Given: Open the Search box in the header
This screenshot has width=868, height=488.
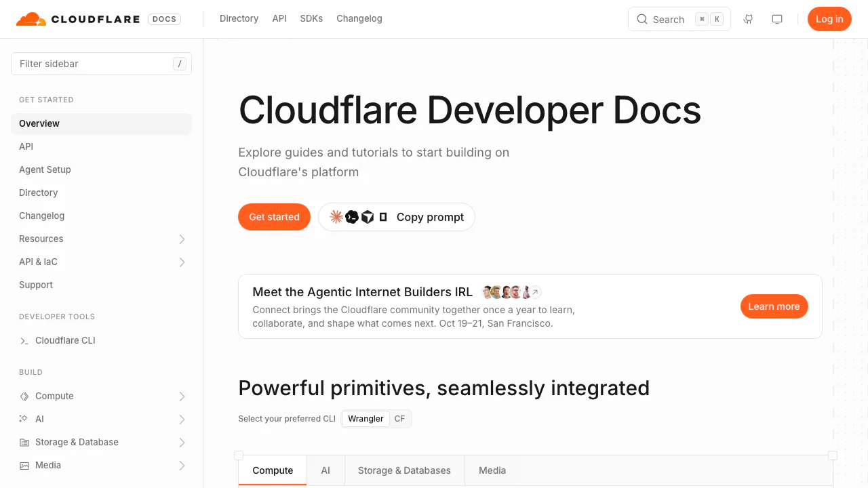Looking at the screenshot, I should [x=679, y=19].
